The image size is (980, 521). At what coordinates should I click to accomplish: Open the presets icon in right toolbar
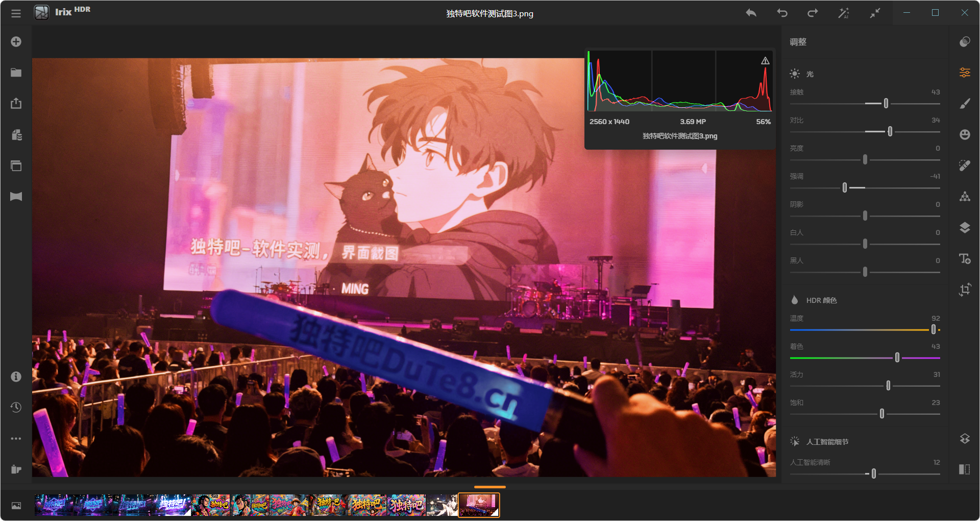pos(965,42)
